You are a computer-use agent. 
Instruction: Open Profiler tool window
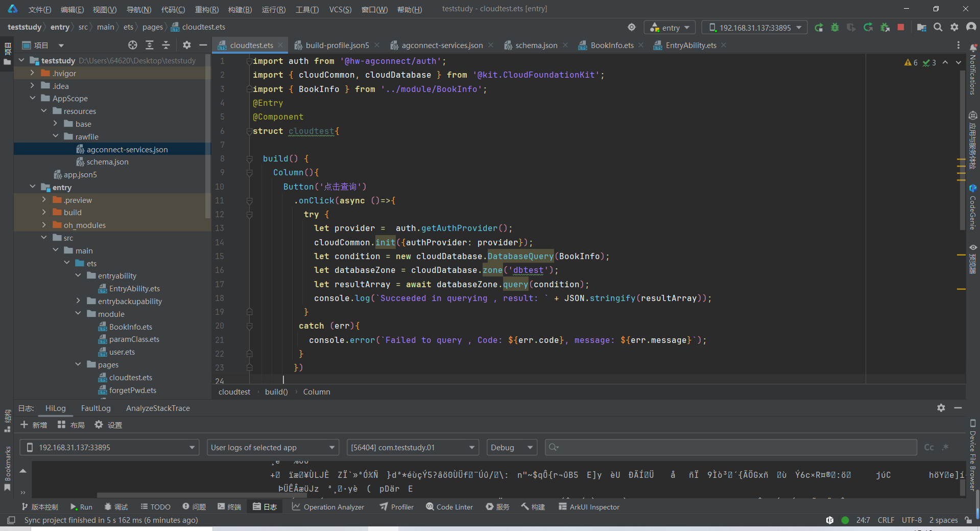pyautogui.click(x=396, y=506)
